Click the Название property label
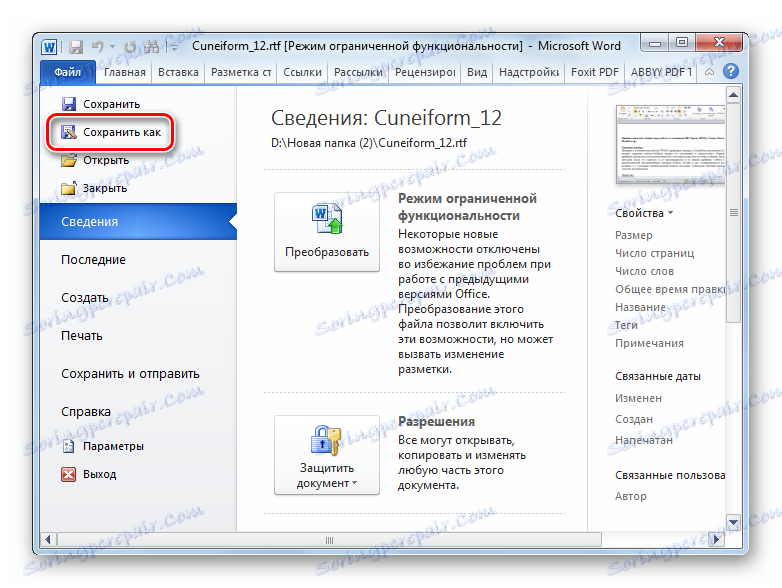Viewport: 782px width, 588px height. pyautogui.click(x=640, y=307)
